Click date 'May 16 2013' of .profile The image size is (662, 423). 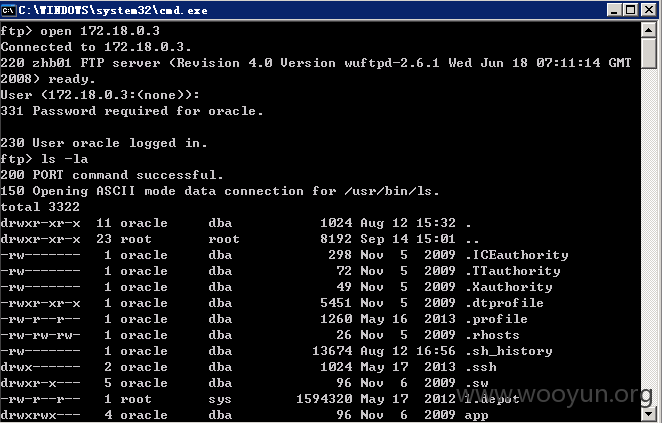[x=408, y=319]
